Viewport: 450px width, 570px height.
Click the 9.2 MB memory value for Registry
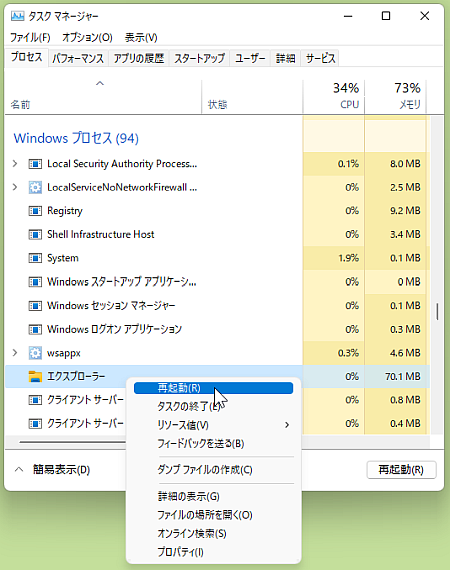405,211
